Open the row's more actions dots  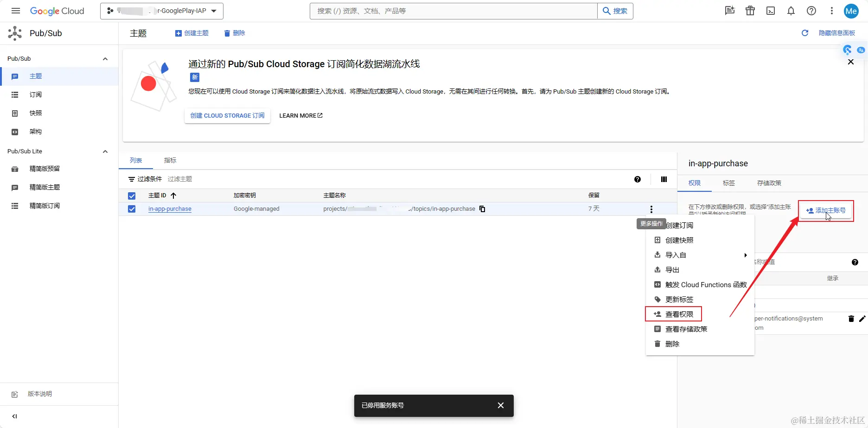[x=651, y=209]
